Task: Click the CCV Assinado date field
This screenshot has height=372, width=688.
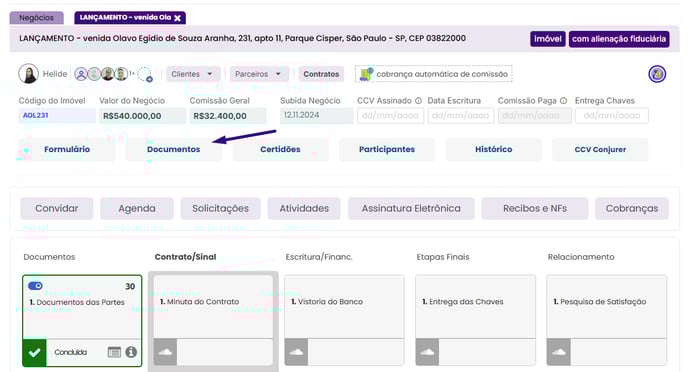Action: (391, 116)
